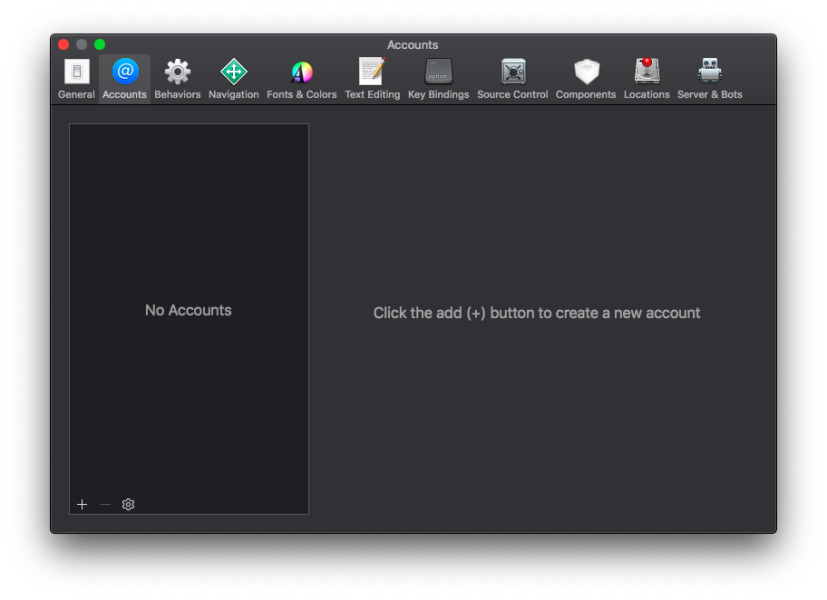Screen dimensions: 827x600
Task: Click the add (+) account button
Action: pos(82,505)
